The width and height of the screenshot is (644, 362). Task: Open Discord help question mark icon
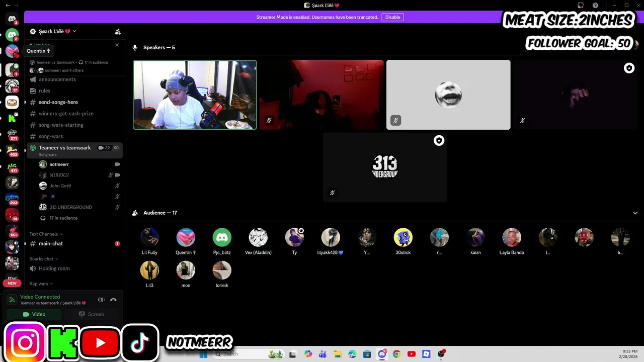595,6
